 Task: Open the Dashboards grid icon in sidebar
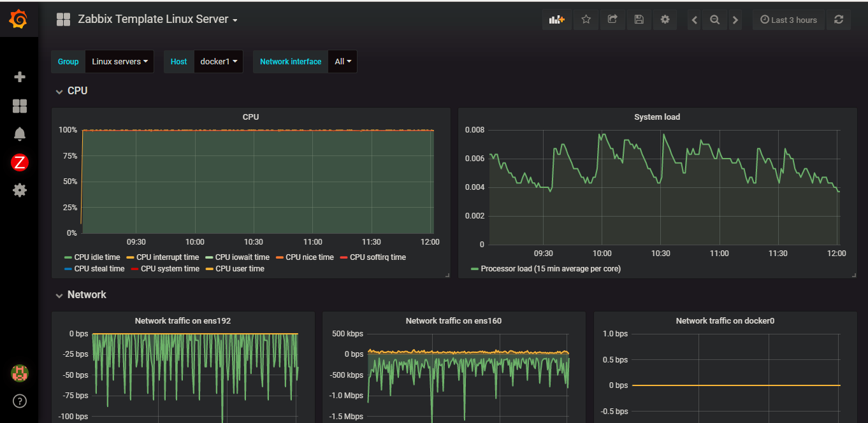(20, 106)
